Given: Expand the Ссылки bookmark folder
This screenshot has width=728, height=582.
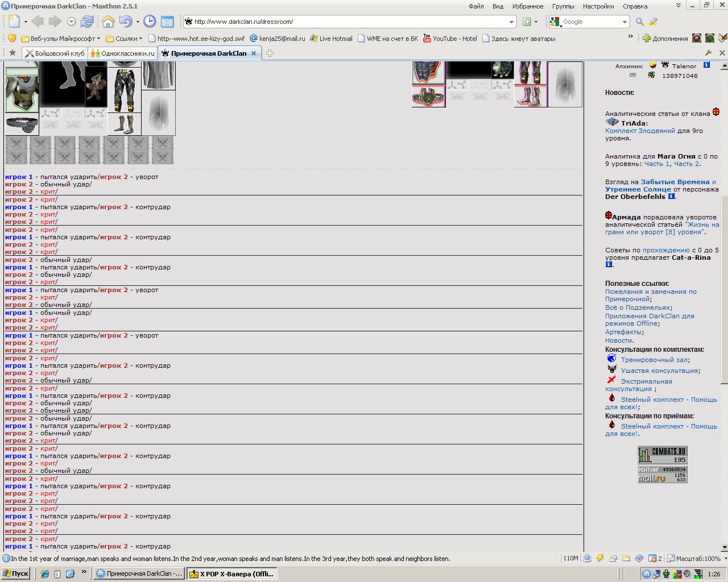Looking at the screenshot, I should point(123,39).
